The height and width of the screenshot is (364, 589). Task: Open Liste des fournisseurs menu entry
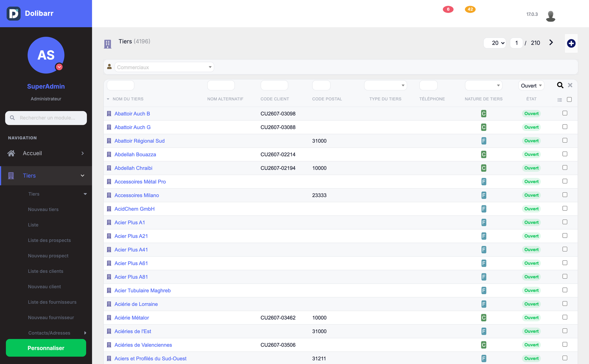click(x=52, y=302)
